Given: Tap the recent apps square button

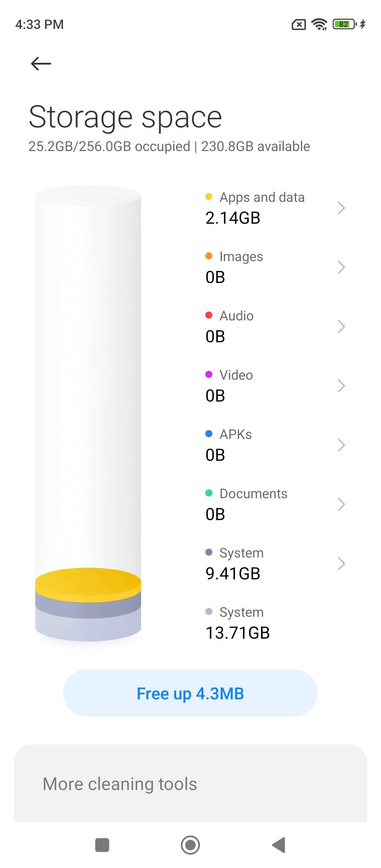Looking at the screenshot, I should (102, 845).
